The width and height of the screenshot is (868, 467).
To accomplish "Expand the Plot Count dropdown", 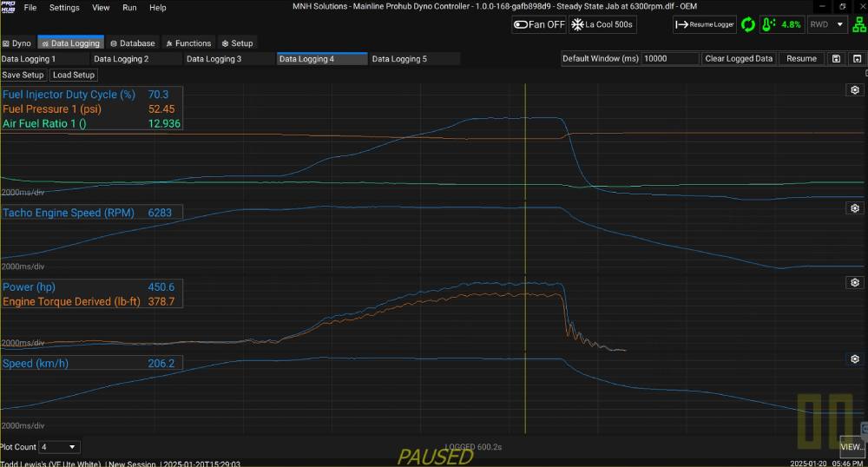I will (60, 447).
